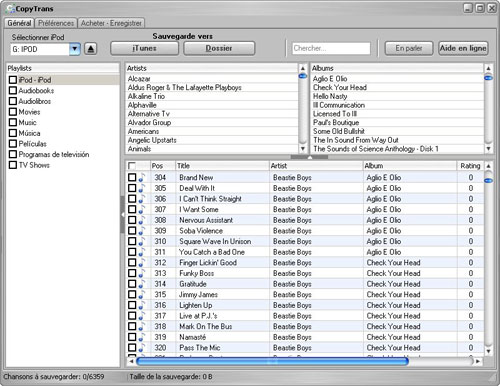
Task: Check the Movies playlist box
Action: pyautogui.click(x=13, y=112)
